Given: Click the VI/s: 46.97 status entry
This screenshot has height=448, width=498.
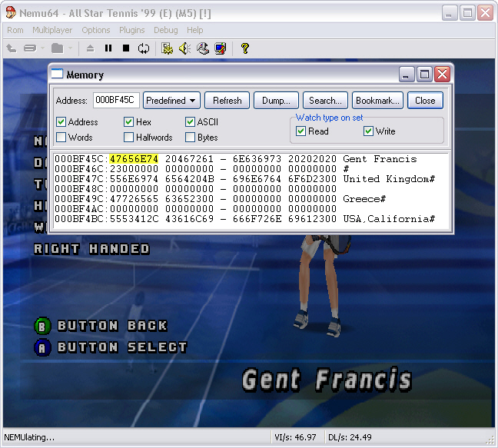Looking at the screenshot, I should tap(295, 437).
